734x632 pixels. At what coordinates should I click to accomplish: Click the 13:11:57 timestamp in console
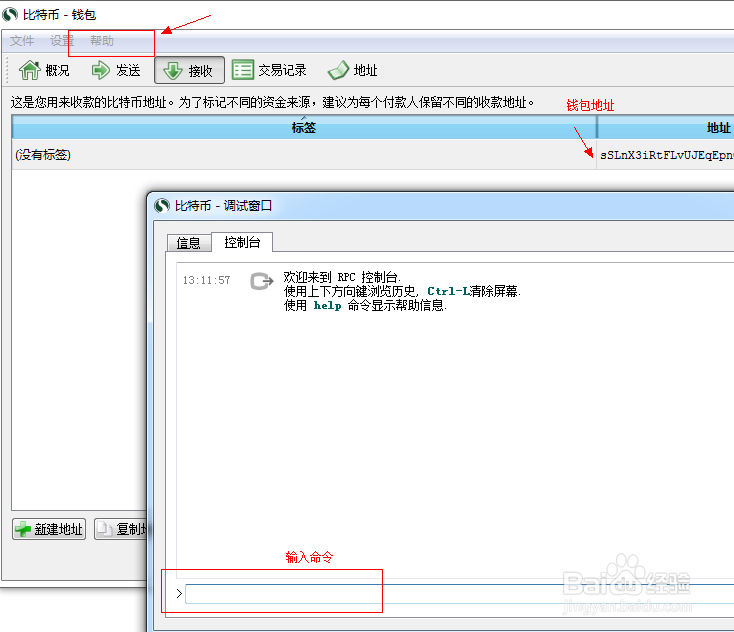tap(206, 280)
